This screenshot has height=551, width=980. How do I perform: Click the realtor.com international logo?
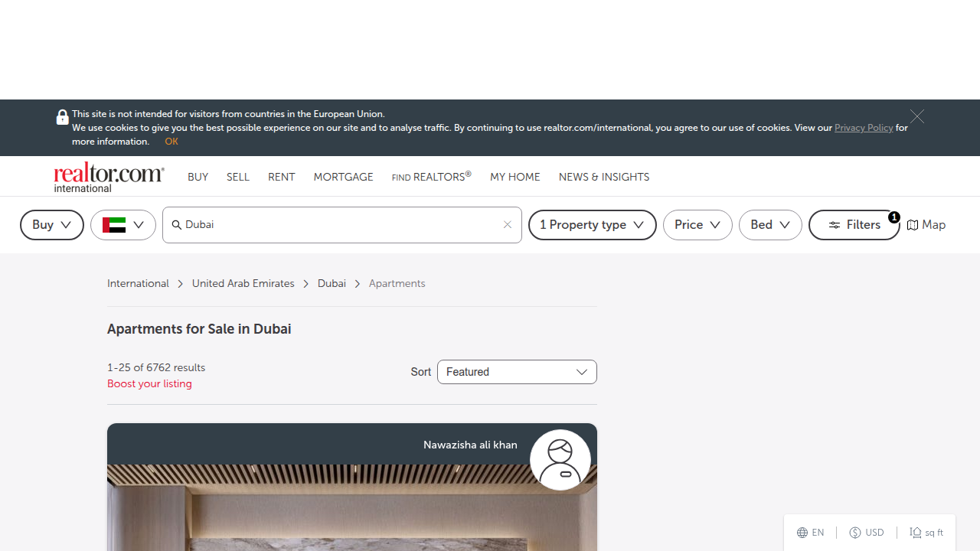109,177
